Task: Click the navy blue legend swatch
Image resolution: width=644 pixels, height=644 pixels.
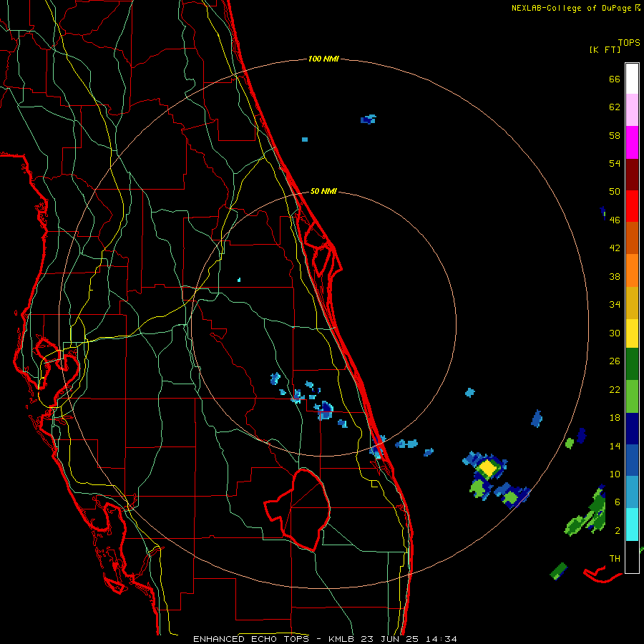Action: (632, 429)
